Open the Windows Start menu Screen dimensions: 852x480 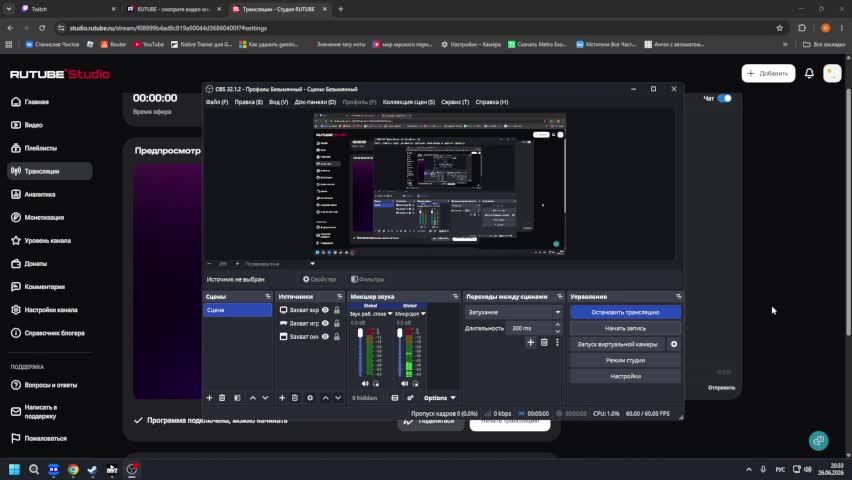(14, 469)
